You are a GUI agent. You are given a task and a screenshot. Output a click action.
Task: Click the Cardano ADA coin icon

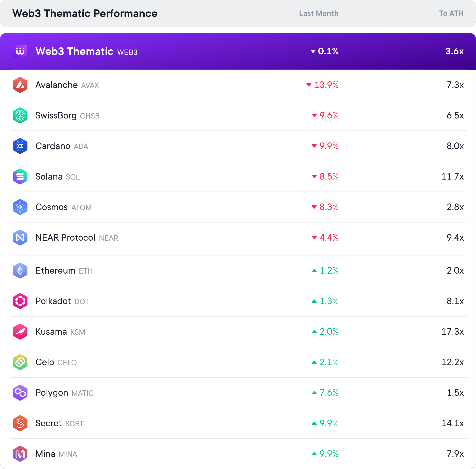point(20,146)
